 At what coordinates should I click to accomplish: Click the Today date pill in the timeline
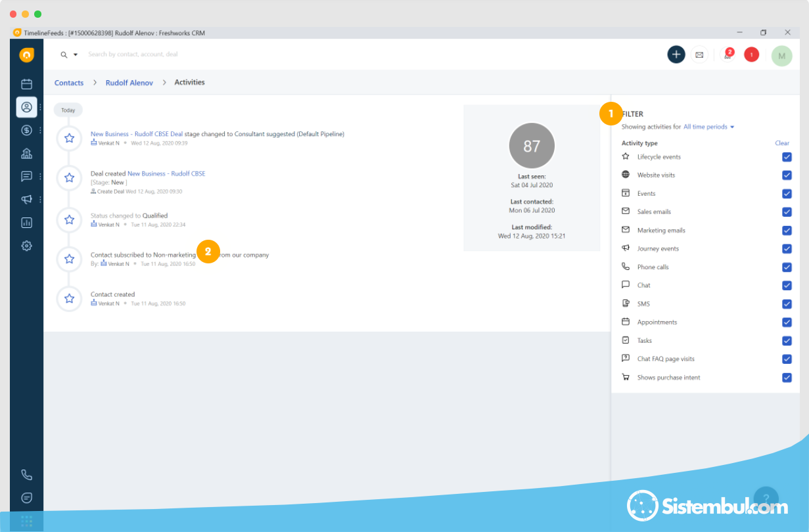click(68, 110)
